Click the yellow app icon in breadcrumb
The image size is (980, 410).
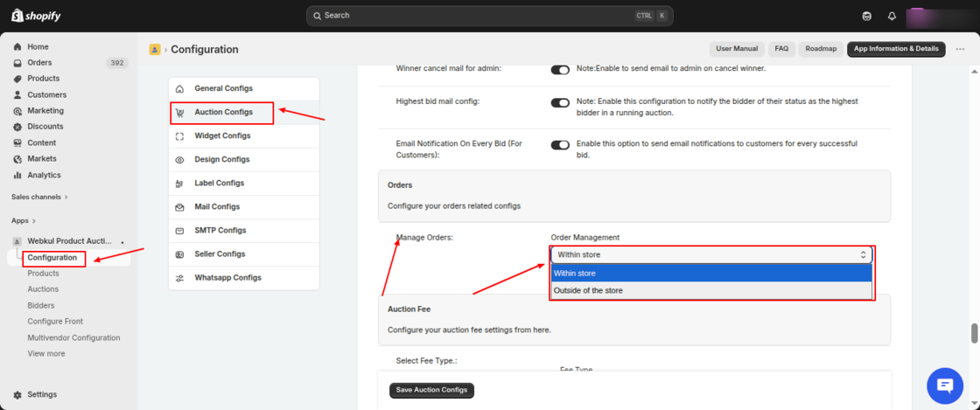(155, 49)
